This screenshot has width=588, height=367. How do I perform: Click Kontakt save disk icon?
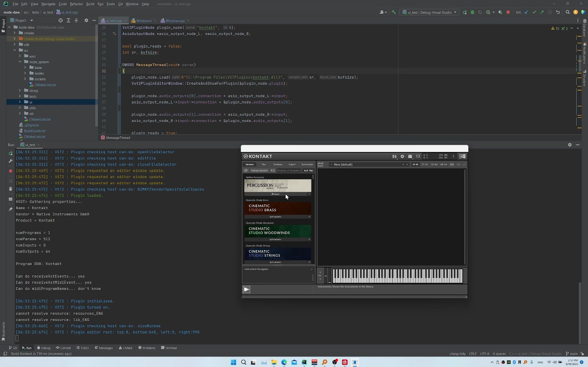[394, 156]
